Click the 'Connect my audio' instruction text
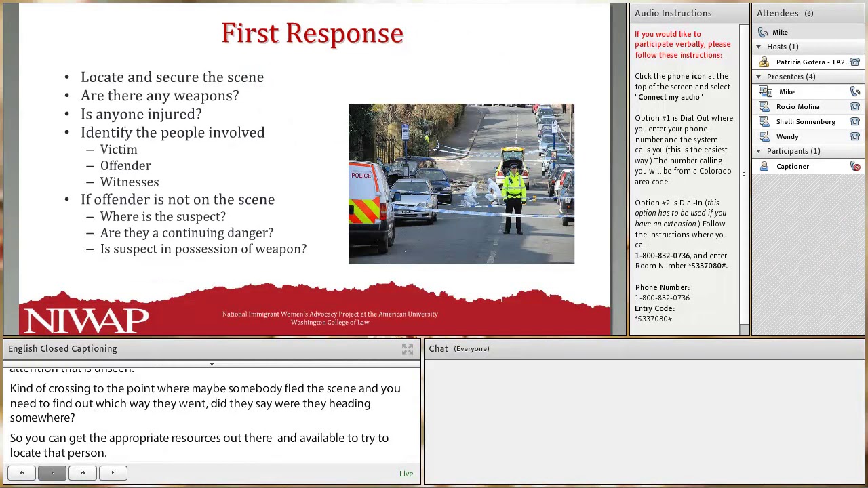 tap(669, 98)
